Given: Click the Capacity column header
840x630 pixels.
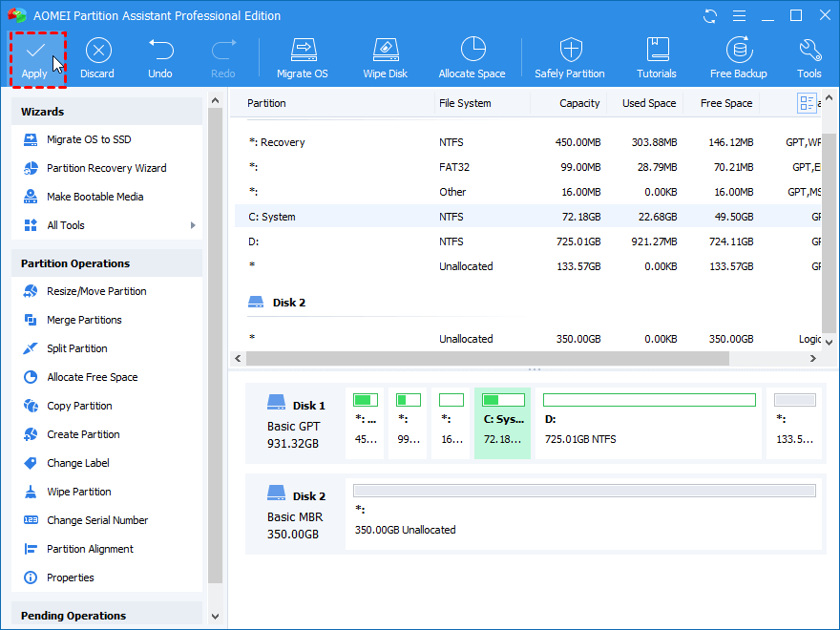Looking at the screenshot, I should click(x=579, y=103).
